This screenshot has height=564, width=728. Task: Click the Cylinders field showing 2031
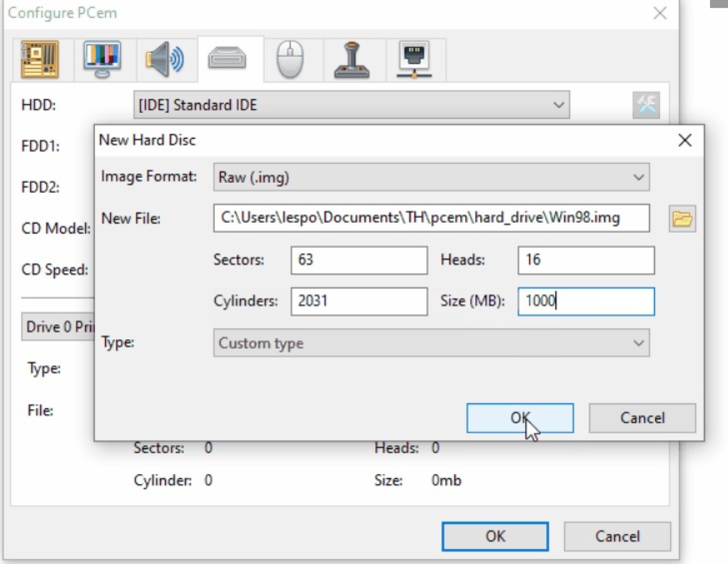360,301
